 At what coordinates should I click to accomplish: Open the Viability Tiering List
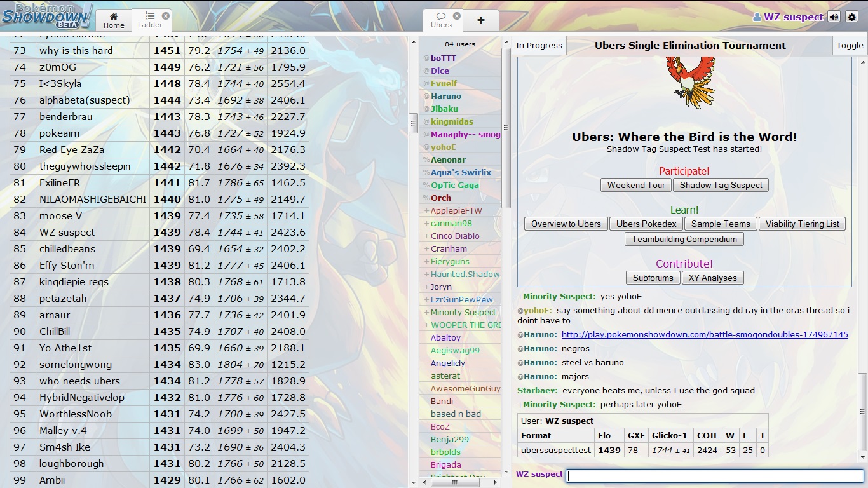[802, 224]
